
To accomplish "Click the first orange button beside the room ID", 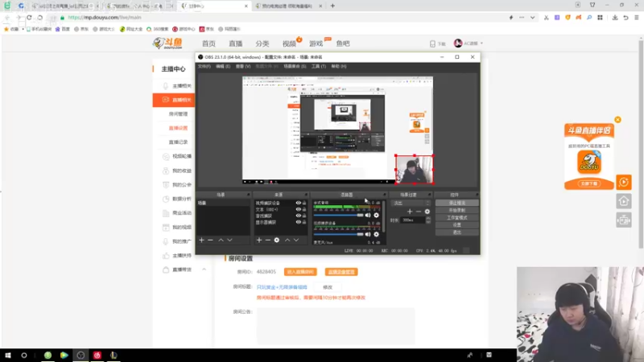I will [300, 272].
